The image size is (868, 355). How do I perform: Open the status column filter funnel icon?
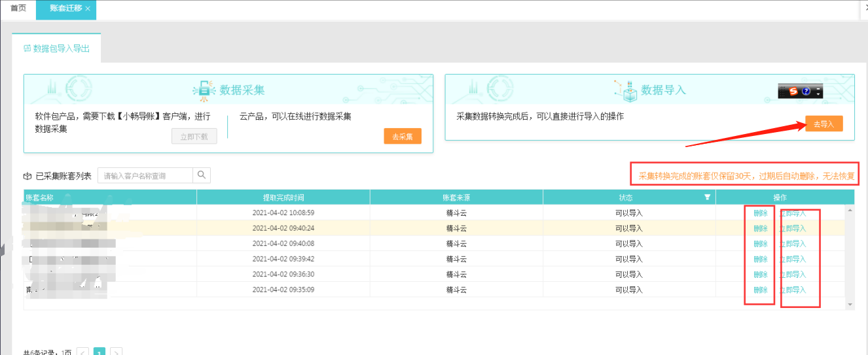[x=707, y=197]
